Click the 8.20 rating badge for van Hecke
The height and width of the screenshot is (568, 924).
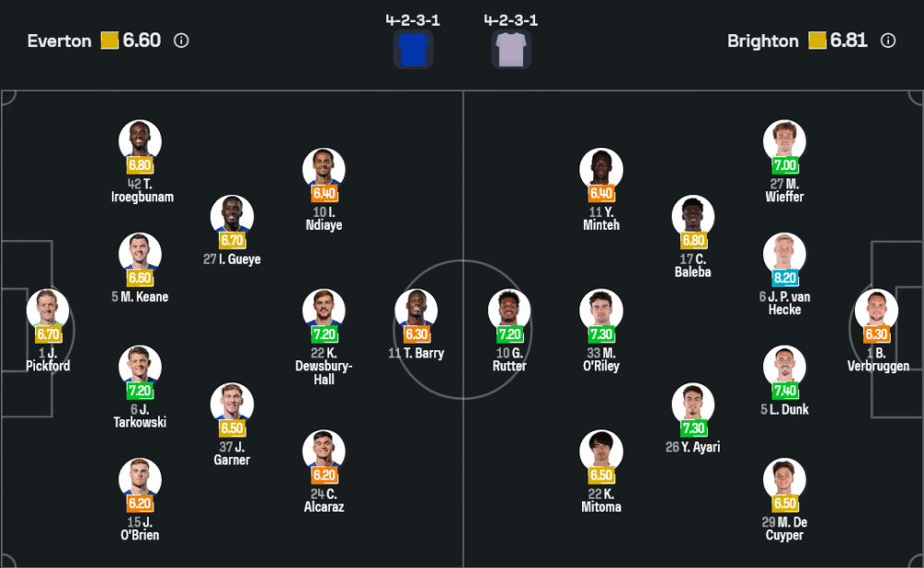pos(784,278)
